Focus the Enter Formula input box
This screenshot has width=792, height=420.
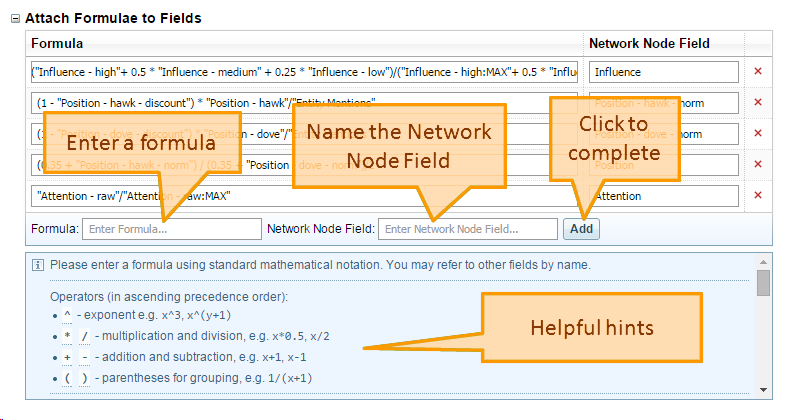[171, 229]
